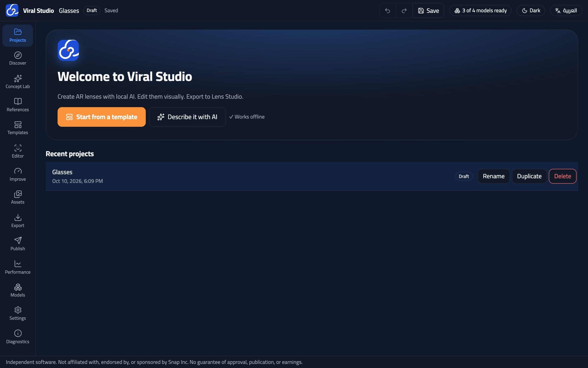Click the Glasses project title in header

(x=69, y=11)
